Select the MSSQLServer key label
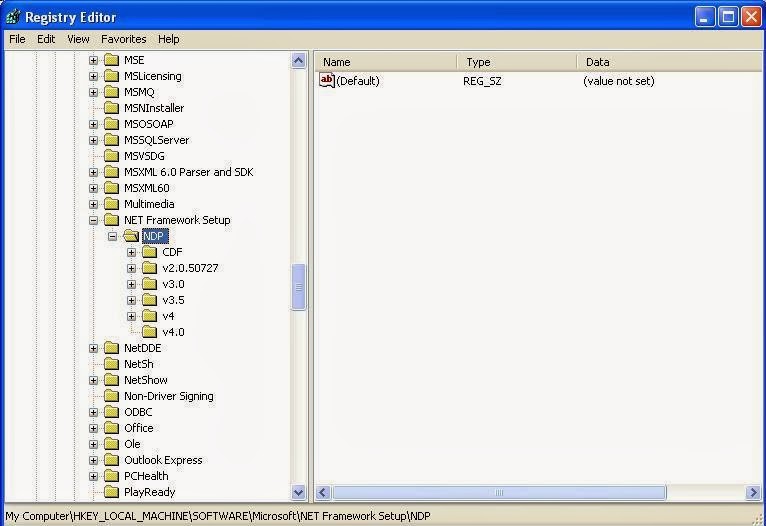This screenshot has width=766, height=526. click(156, 140)
